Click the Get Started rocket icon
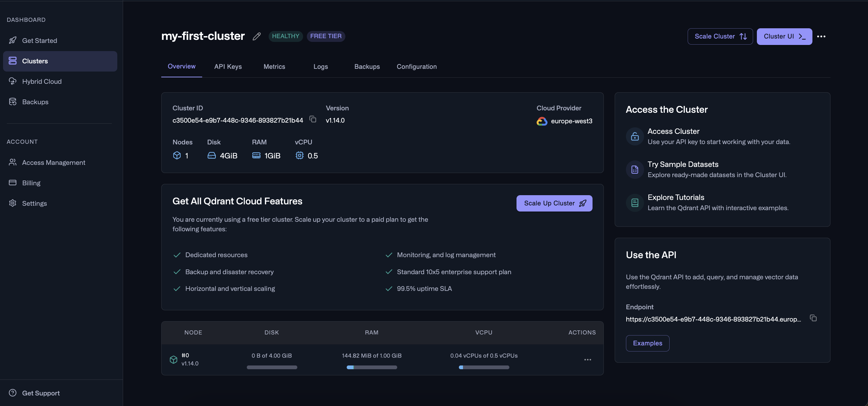This screenshot has height=406, width=868. point(13,41)
